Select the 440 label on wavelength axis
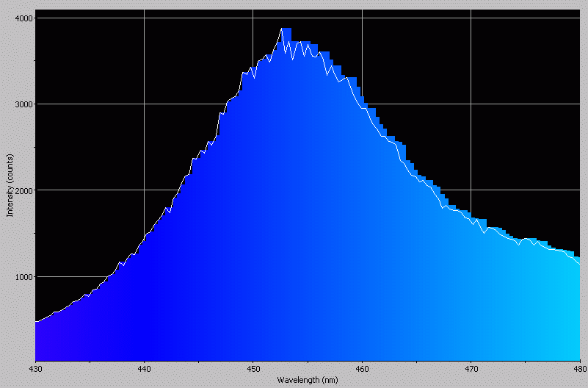The height and width of the screenshot is (388, 588). tap(144, 370)
